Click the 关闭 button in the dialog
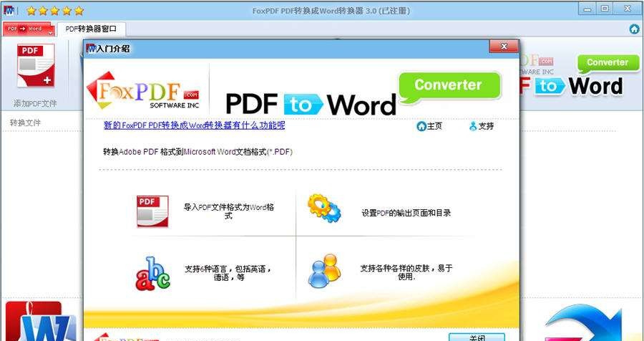644x341 pixels. point(477,337)
